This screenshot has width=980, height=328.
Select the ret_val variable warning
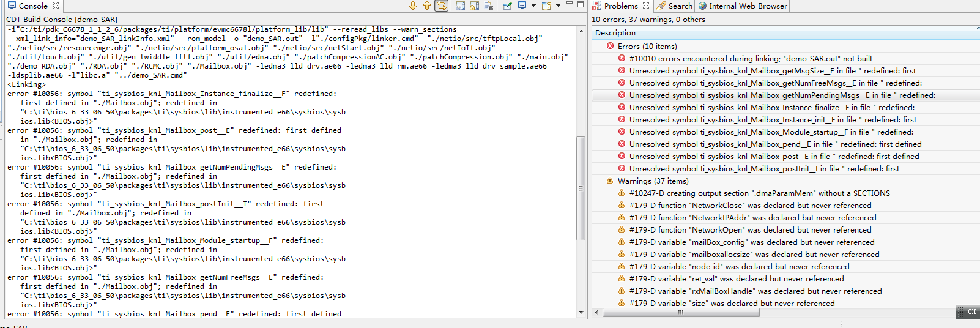(785, 278)
